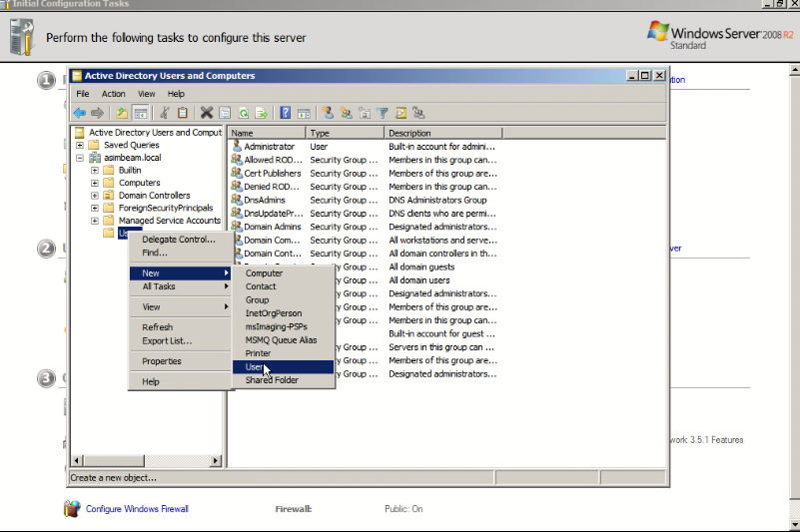The height and width of the screenshot is (532, 800).
Task: Click the DnsAdmins group icon
Action: (237, 200)
